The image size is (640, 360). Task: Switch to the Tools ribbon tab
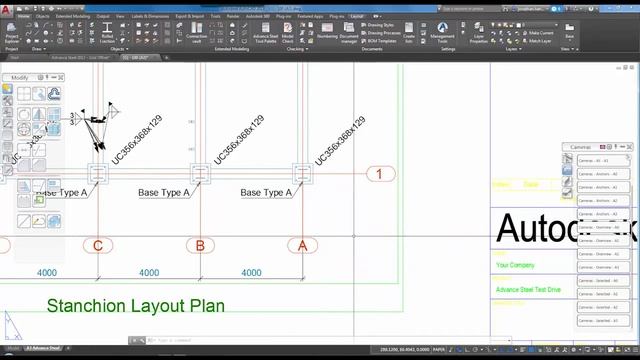click(x=216, y=16)
